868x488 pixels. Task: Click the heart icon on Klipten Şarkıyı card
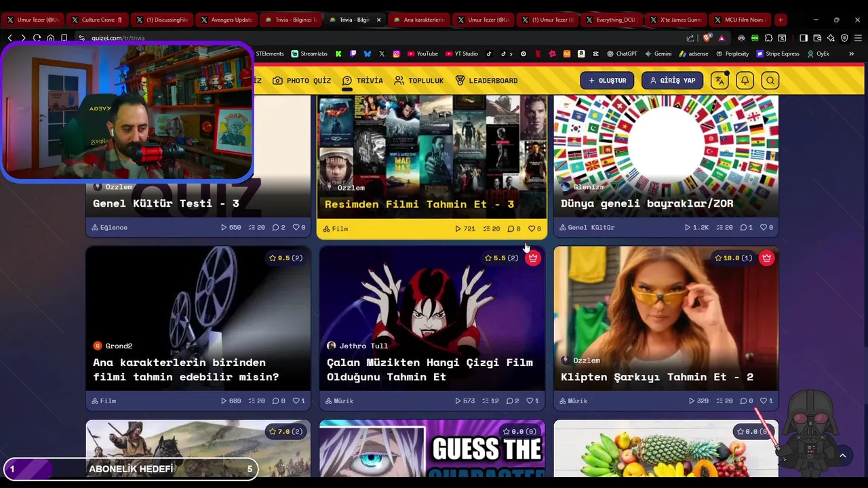[x=764, y=401]
